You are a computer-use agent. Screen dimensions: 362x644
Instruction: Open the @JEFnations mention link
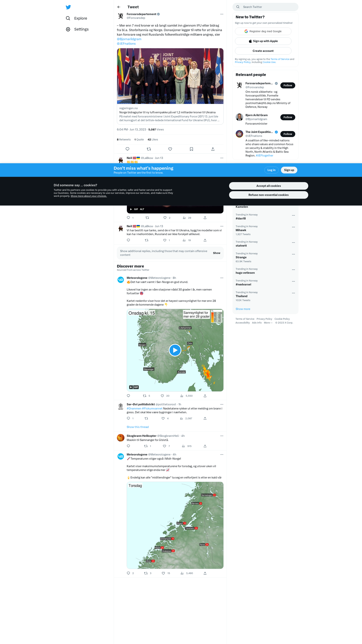click(126, 44)
